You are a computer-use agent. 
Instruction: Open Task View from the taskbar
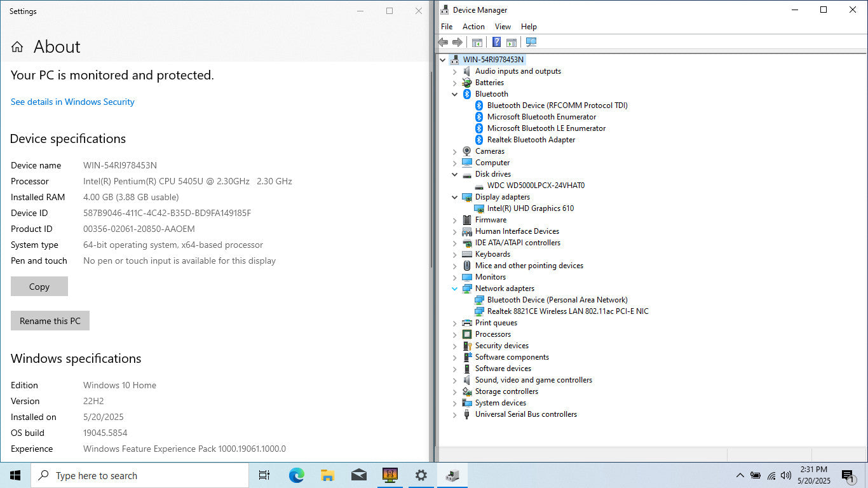264,475
